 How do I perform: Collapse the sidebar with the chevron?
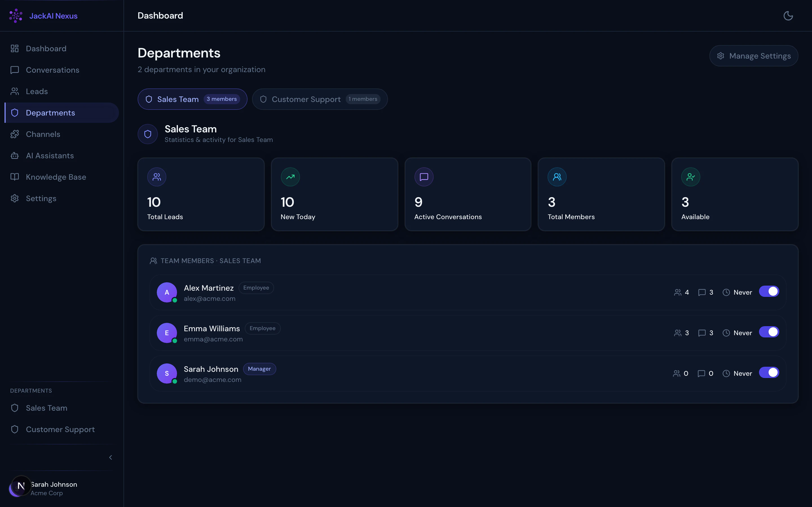tap(111, 457)
